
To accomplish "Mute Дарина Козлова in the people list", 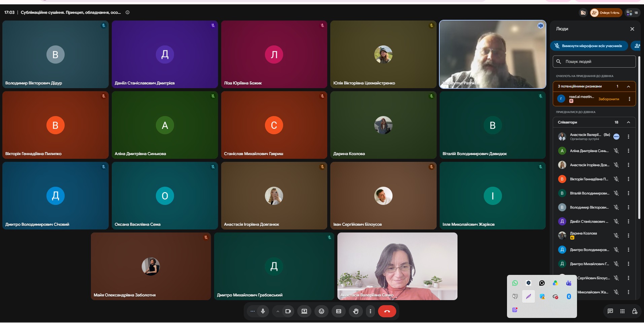I will 616,236.
